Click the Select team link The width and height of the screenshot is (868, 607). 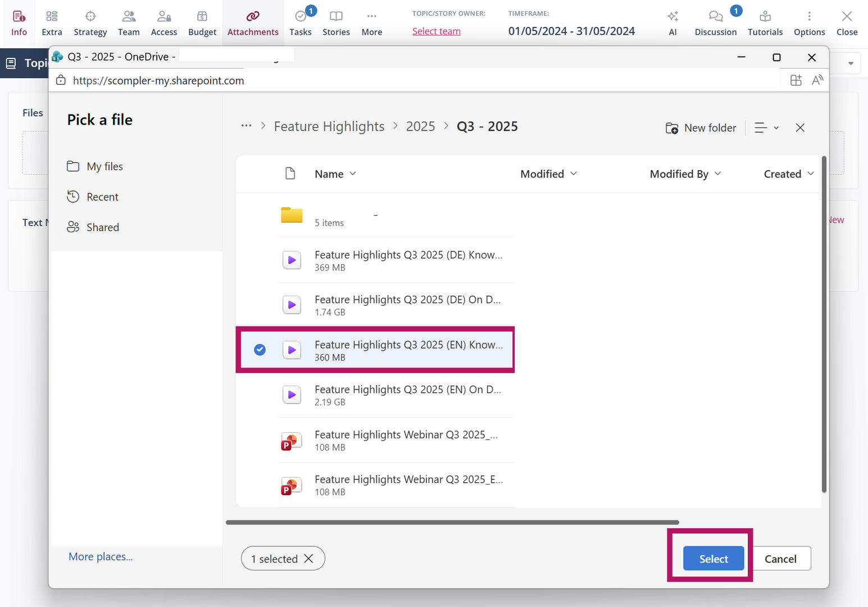point(436,31)
